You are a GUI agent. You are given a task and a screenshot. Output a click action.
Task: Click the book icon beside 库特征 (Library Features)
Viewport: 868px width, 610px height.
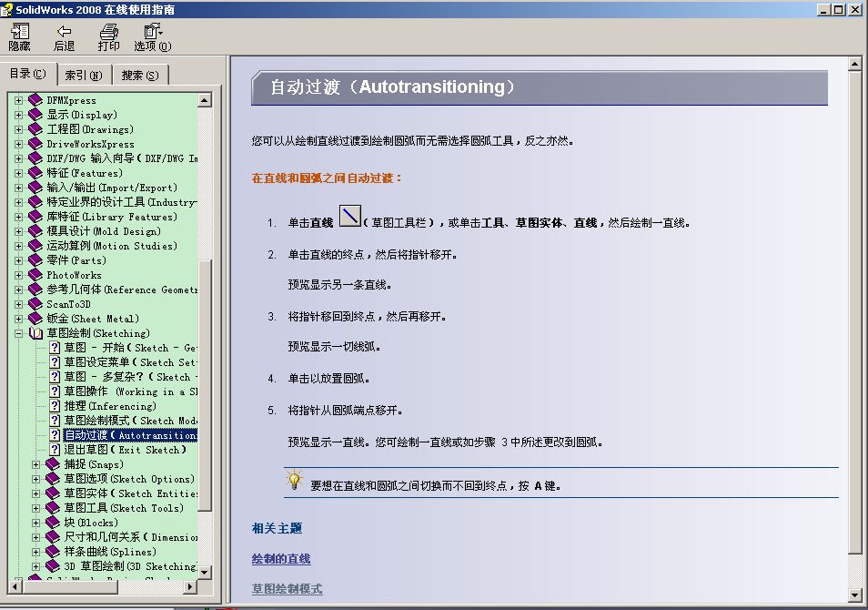click(35, 217)
